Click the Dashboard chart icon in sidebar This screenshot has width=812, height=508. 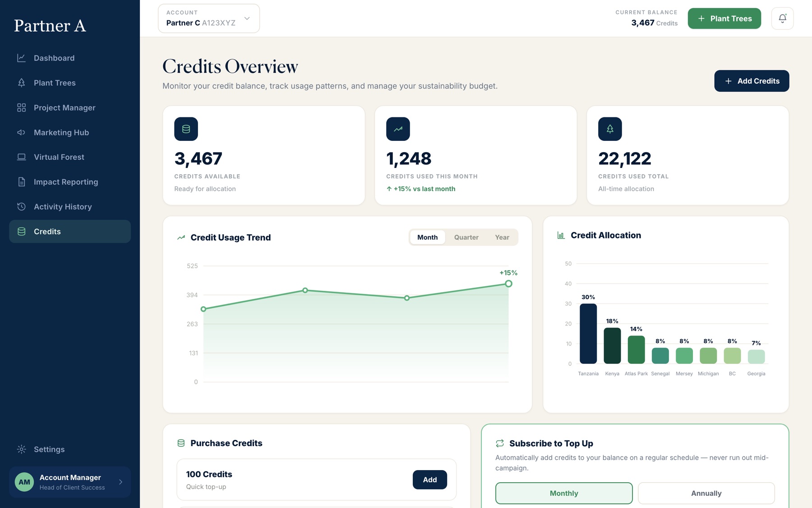pos(21,58)
